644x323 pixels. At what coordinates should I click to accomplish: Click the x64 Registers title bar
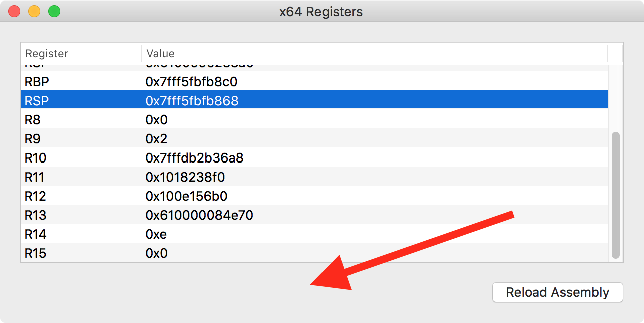click(x=322, y=11)
